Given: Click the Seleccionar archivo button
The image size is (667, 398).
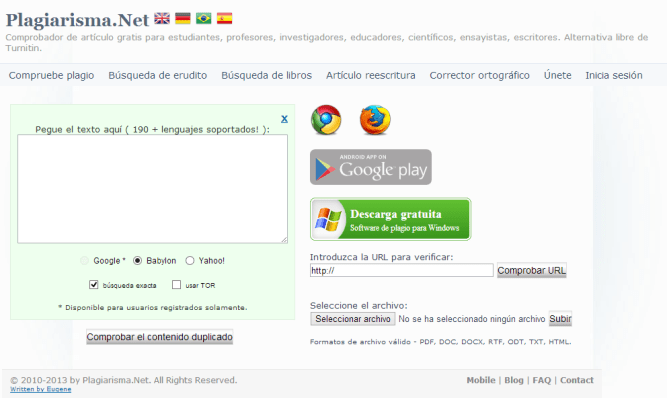Looking at the screenshot, I should 353,319.
